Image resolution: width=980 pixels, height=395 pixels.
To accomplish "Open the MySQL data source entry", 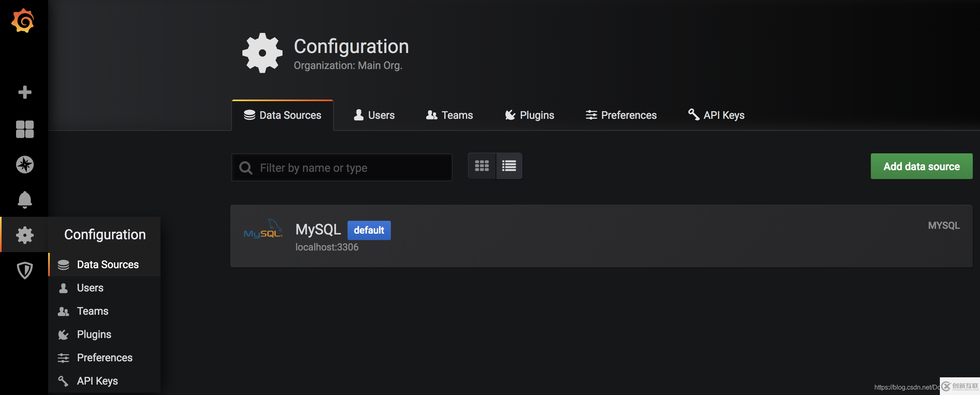I will [318, 230].
